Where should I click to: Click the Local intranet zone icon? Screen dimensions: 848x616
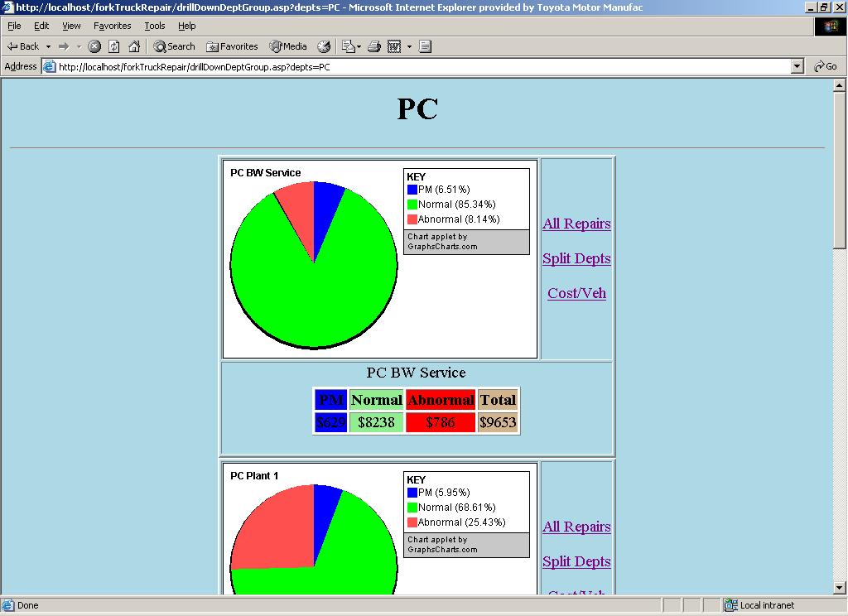pos(731,605)
